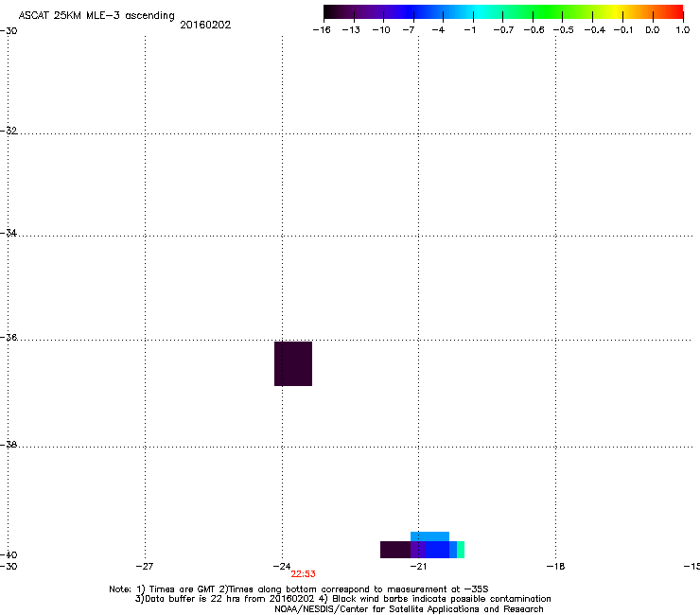The width and height of the screenshot is (700, 615).
Task: Click the -34 latitude axis label
Action: (x=9, y=233)
